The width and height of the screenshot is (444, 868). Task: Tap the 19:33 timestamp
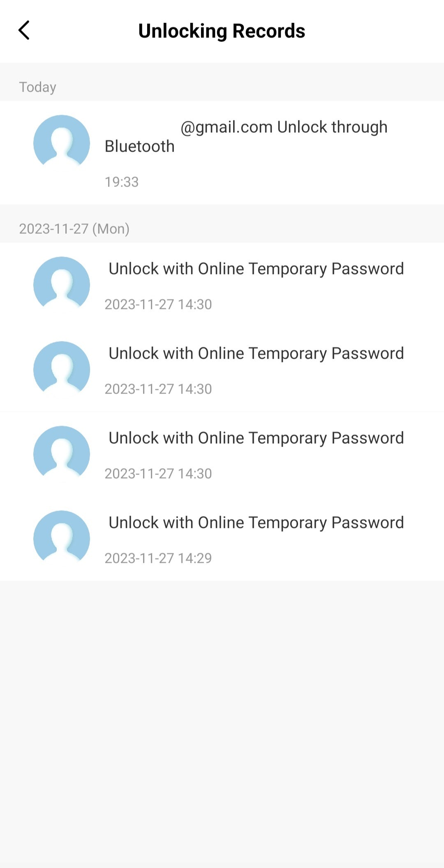pos(122,182)
